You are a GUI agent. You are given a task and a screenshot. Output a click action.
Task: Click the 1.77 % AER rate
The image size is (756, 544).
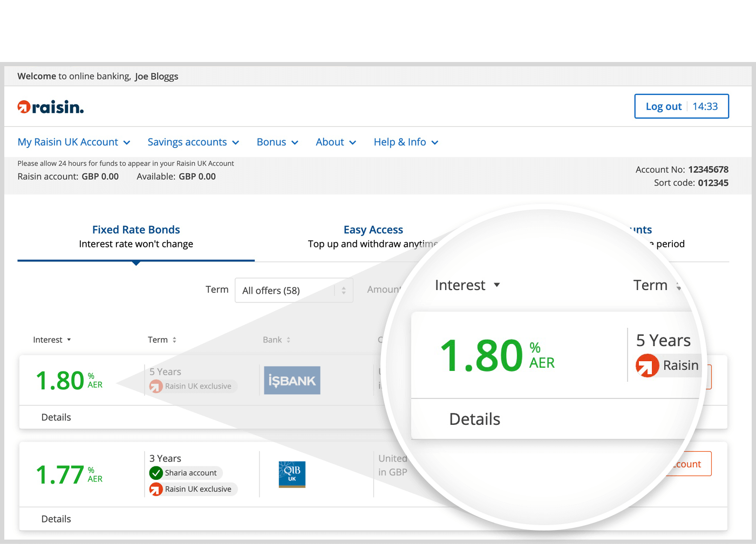tap(69, 475)
